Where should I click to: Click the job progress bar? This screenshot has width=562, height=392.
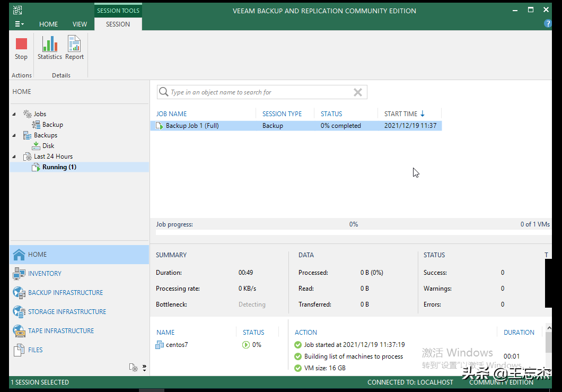coord(353,232)
